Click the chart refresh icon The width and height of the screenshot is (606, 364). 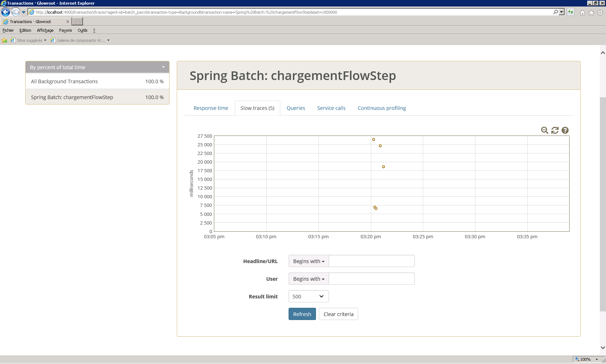(555, 130)
